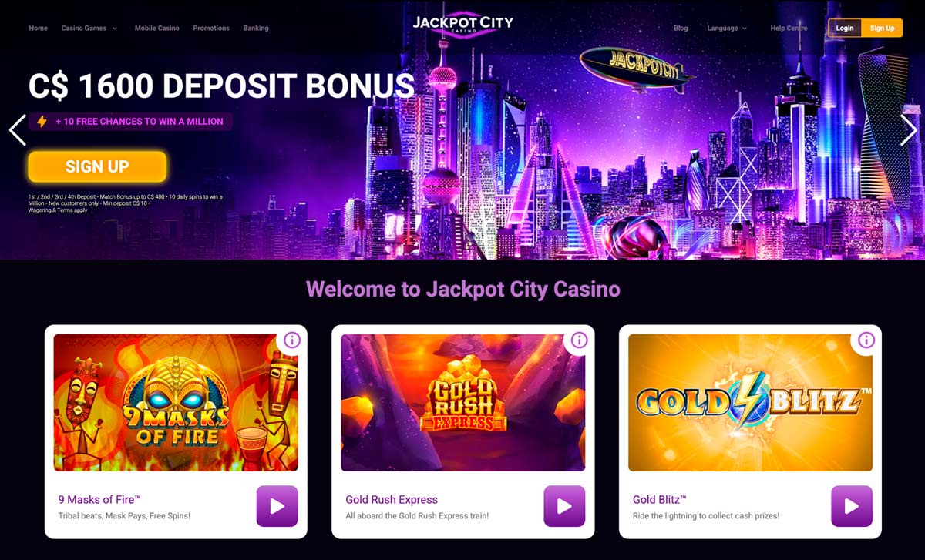Viewport: 925px width, 560px height.
Task: Go to the Banking page
Action: click(x=256, y=29)
